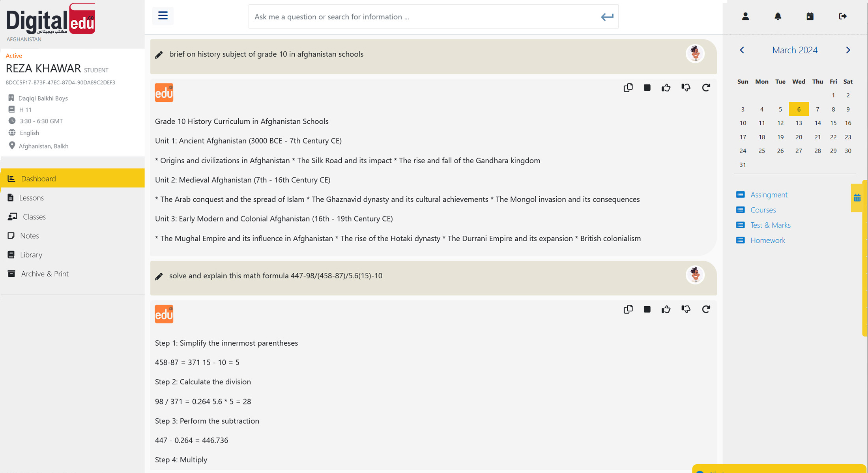Open the notifications bell
Screen dimensions: 868x473
coord(778,16)
